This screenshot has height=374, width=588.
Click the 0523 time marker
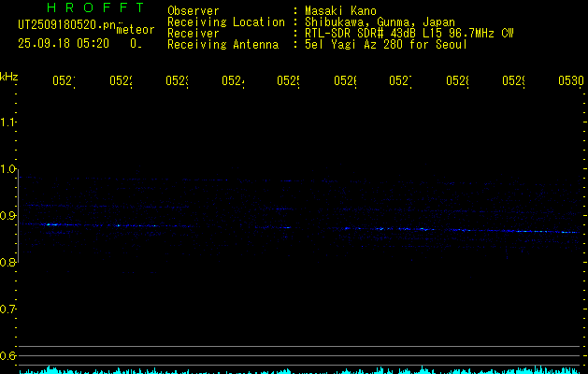[177, 80]
